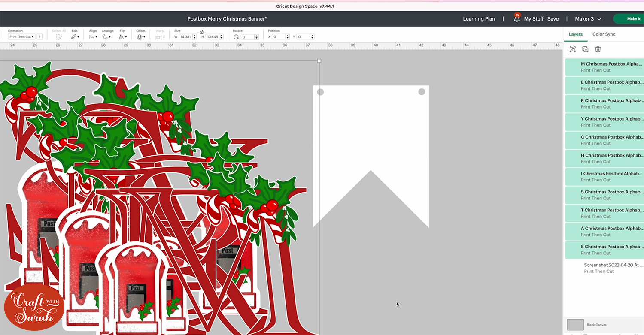Open the Offset tool
Viewport: 644px width, 335px height.
140,37
